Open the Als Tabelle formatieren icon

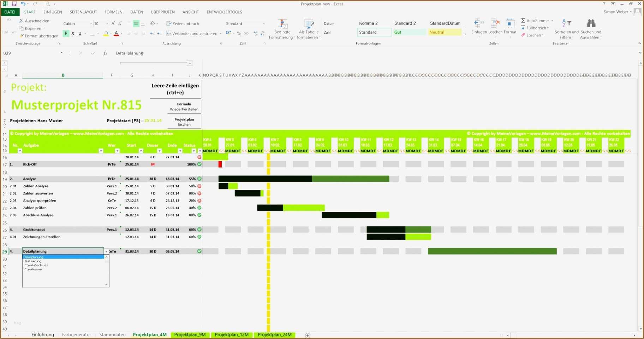click(309, 24)
